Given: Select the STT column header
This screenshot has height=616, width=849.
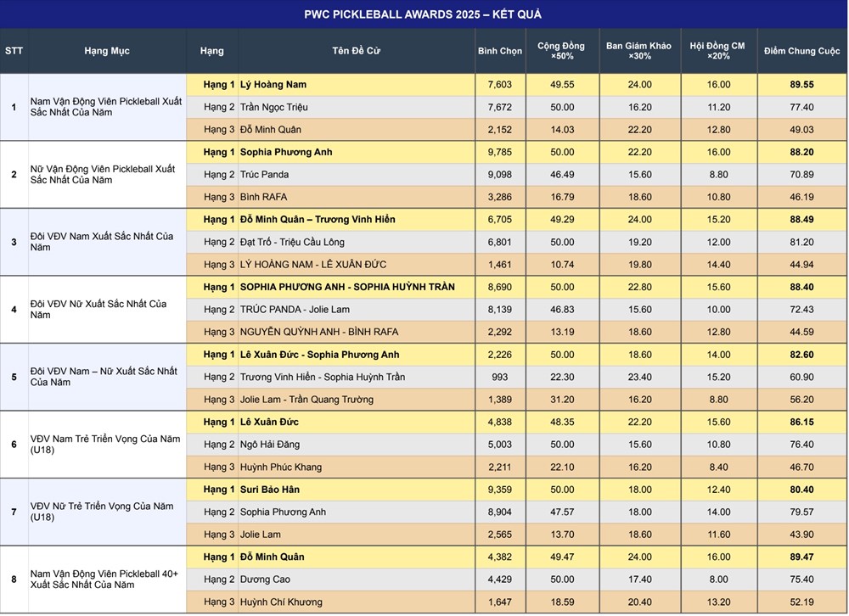Looking at the screenshot, I should [14, 51].
